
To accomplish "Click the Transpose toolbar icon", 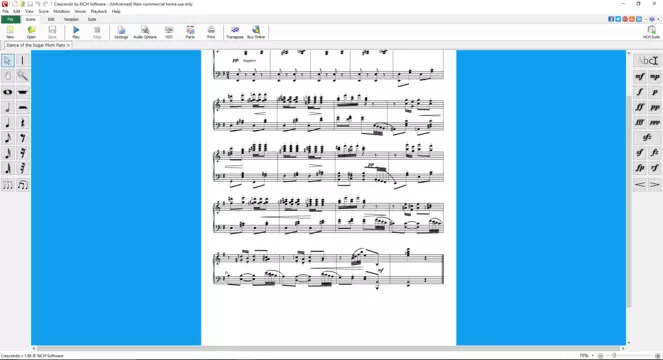I will coord(235,32).
